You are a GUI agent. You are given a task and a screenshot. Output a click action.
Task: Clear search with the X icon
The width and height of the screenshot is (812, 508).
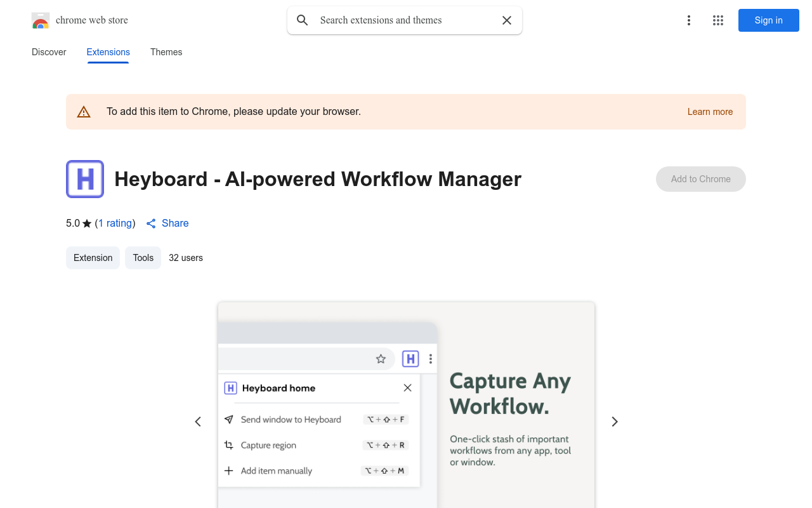click(507, 20)
